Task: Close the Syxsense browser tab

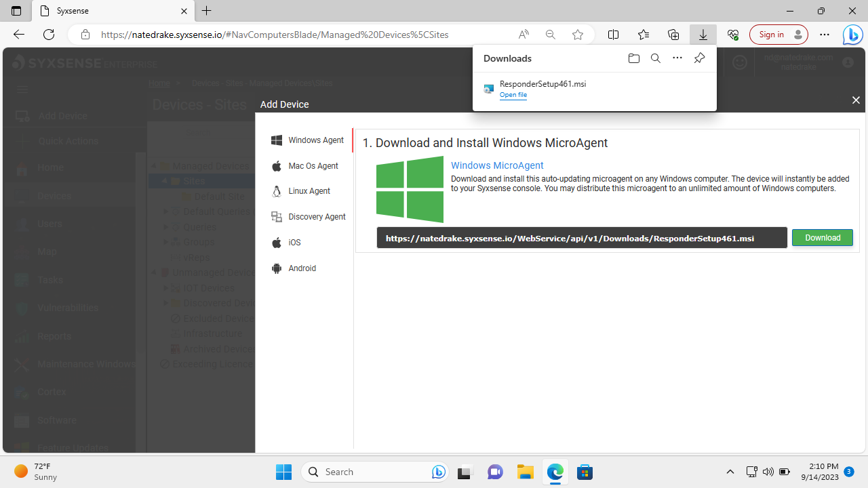Action: pos(184,11)
